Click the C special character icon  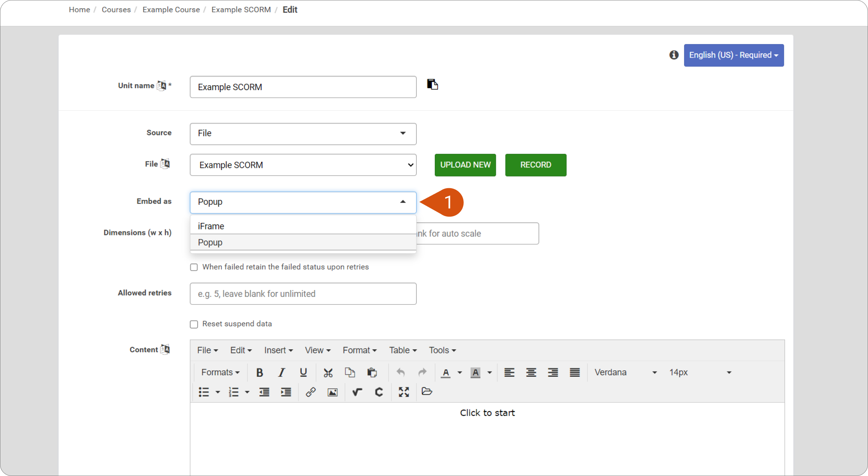379,392
